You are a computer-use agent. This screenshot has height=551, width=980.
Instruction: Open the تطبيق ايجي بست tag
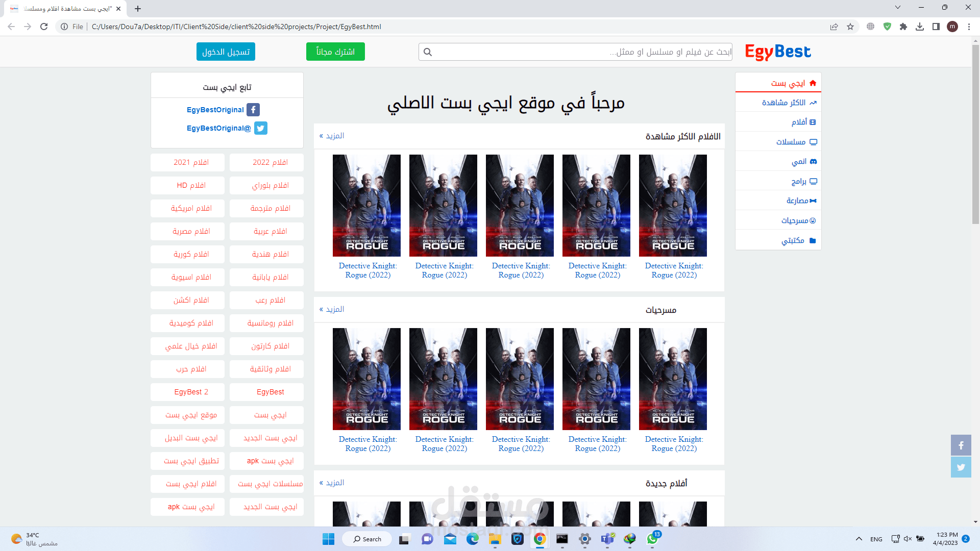187,461
